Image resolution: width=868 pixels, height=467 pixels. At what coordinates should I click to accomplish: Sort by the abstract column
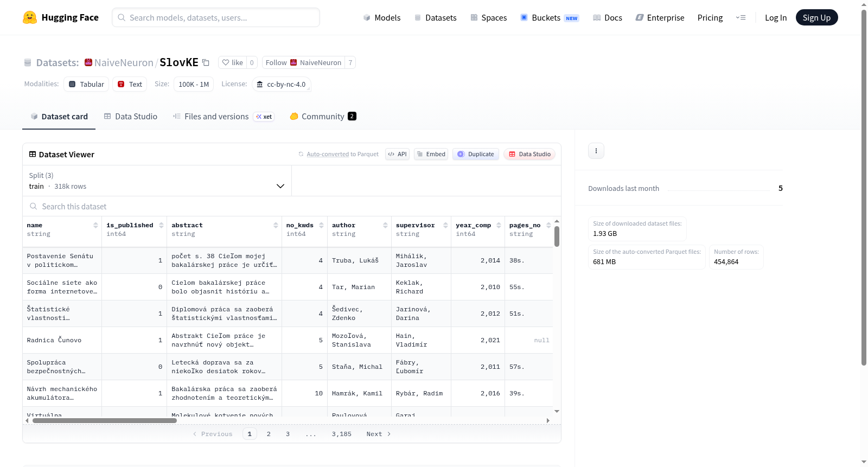click(x=276, y=225)
